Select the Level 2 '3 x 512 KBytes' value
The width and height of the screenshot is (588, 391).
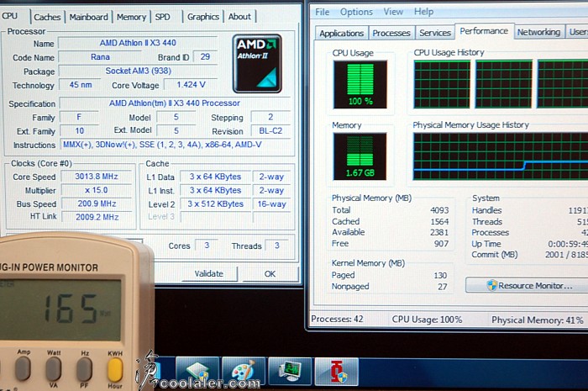215,204
